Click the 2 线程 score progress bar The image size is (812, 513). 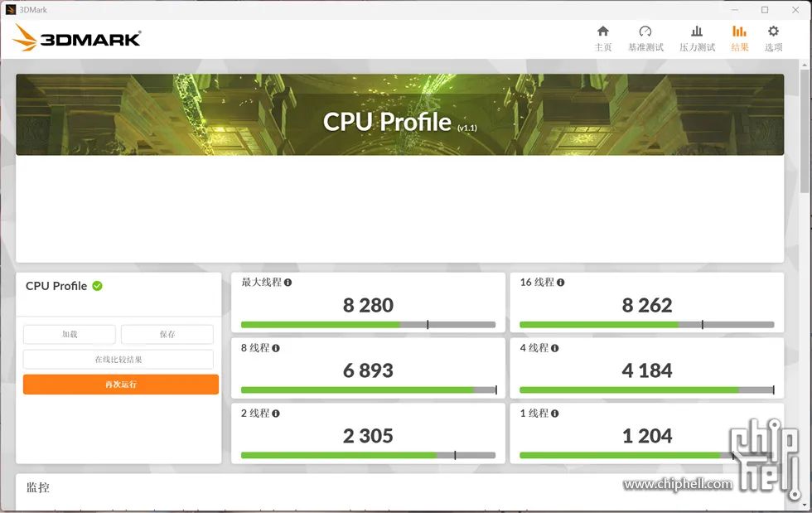pos(368,456)
